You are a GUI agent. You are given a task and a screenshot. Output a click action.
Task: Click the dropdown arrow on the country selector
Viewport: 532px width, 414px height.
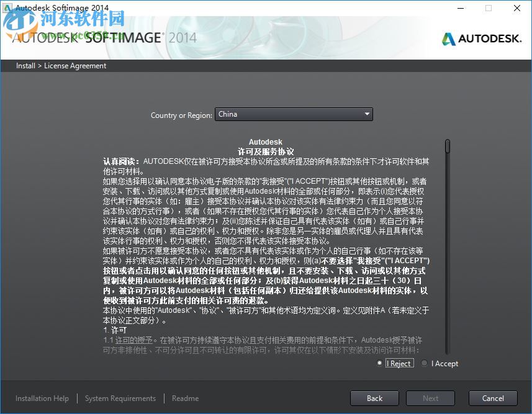pos(367,114)
